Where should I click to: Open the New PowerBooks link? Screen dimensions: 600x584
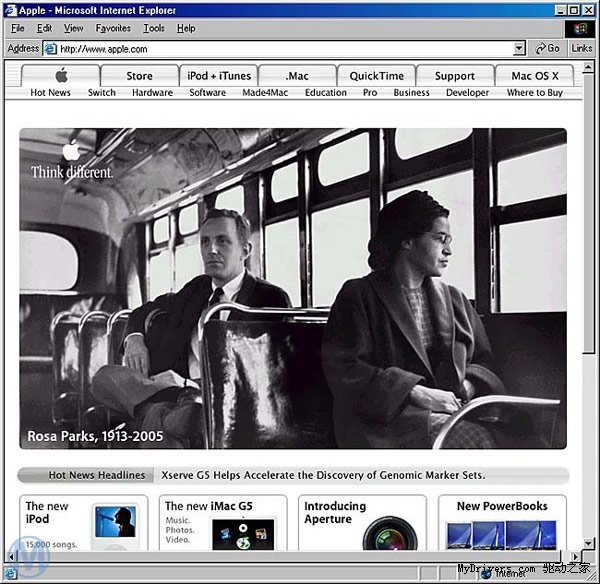[x=502, y=506]
